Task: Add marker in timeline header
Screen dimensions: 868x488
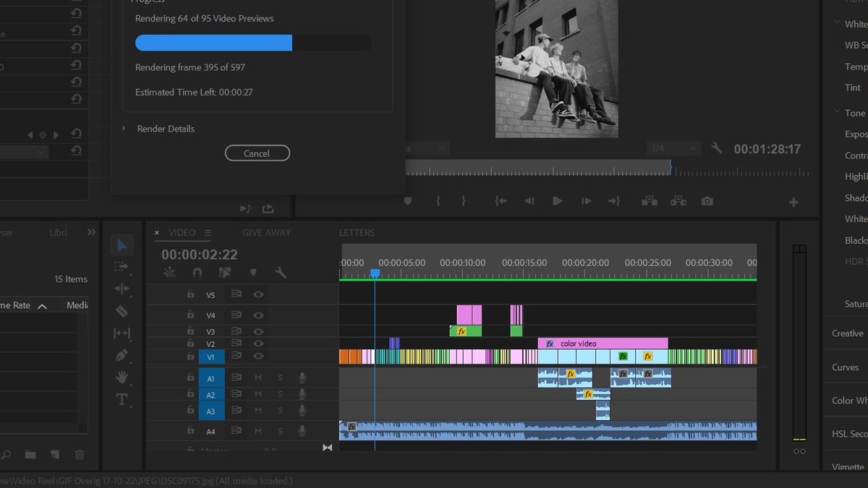Action: (x=253, y=273)
